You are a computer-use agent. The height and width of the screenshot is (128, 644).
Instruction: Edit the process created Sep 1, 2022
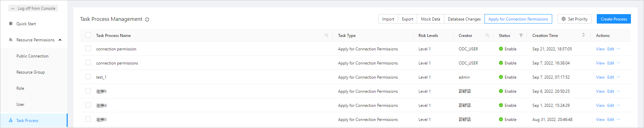(x=610, y=105)
